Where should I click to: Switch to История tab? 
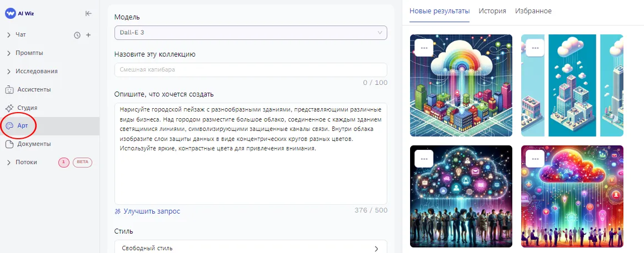(492, 11)
